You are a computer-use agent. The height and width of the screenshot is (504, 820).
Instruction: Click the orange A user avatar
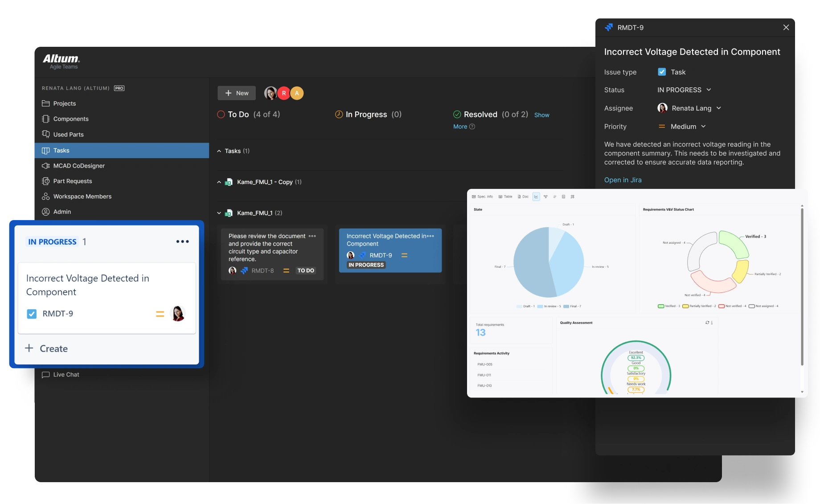coord(297,93)
